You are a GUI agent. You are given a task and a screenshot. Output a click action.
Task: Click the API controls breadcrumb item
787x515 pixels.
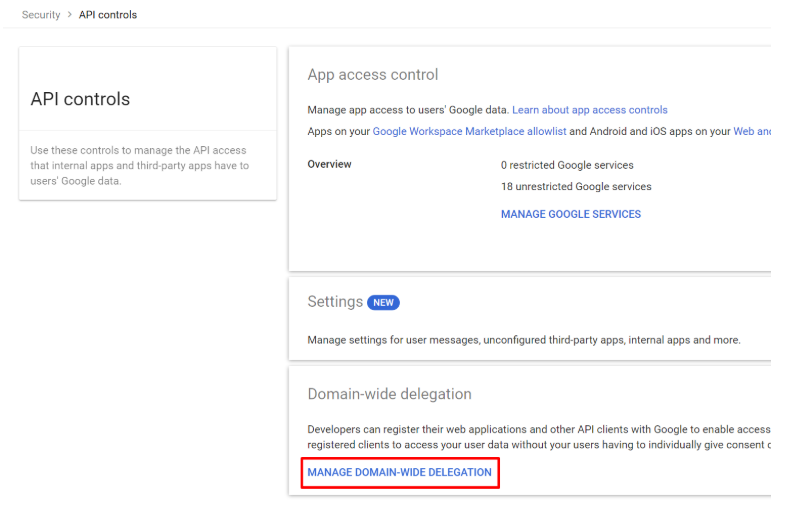[108, 15]
